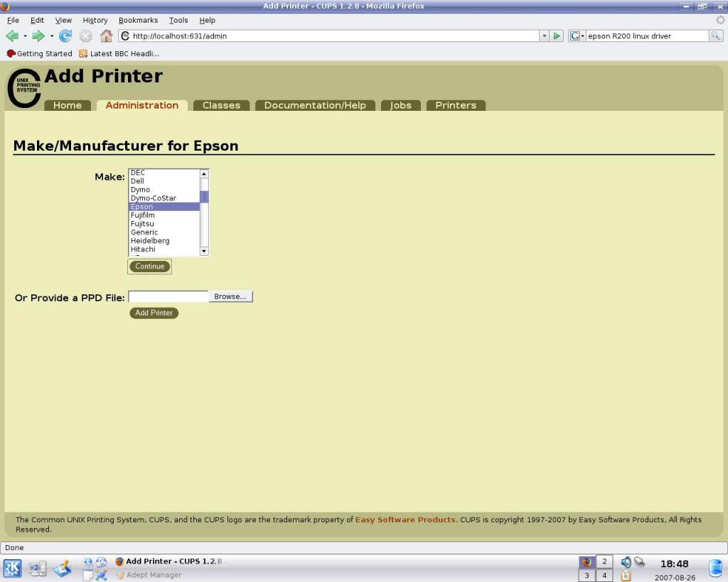Click the volume speaker tray icon
The height and width of the screenshot is (582, 728).
[626, 562]
